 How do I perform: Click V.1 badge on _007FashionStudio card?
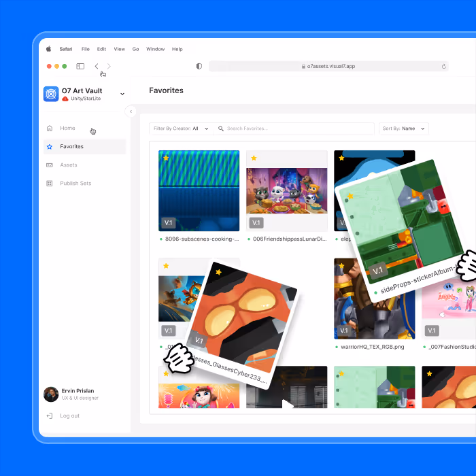(432, 330)
